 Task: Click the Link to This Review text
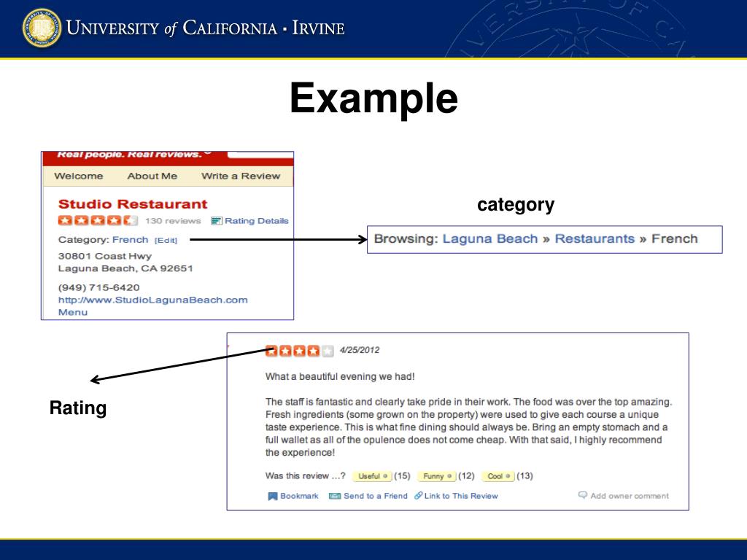[x=461, y=496]
